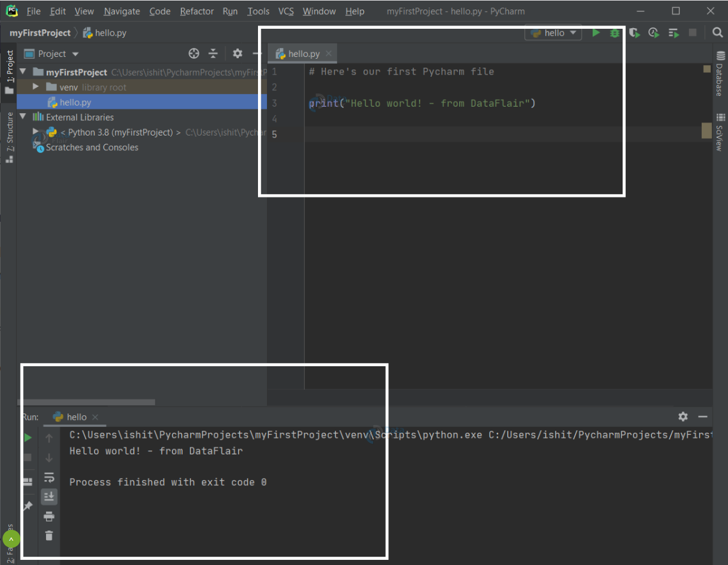Hide the Run tool window
This screenshot has width=728, height=565.
702,417
